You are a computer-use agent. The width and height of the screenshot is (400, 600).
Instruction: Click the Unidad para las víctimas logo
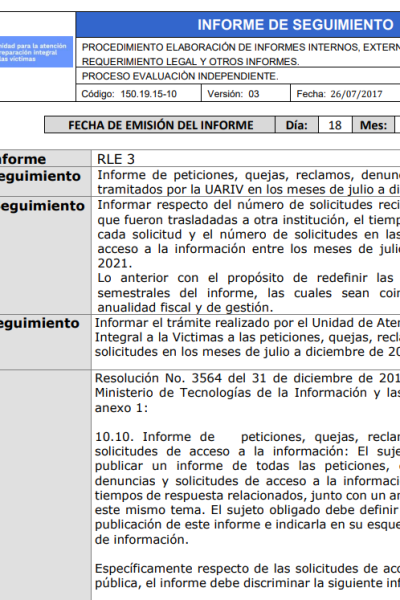tap(36, 52)
